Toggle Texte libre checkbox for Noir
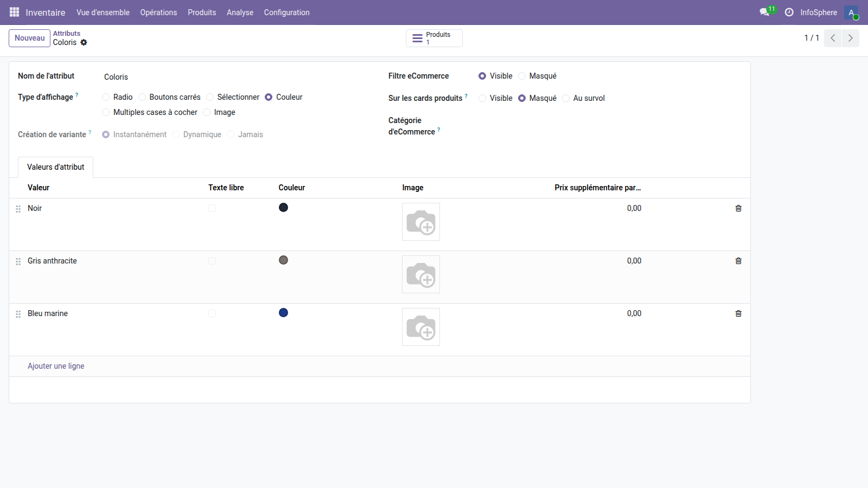The width and height of the screenshot is (868, 488). pos(212,208)
